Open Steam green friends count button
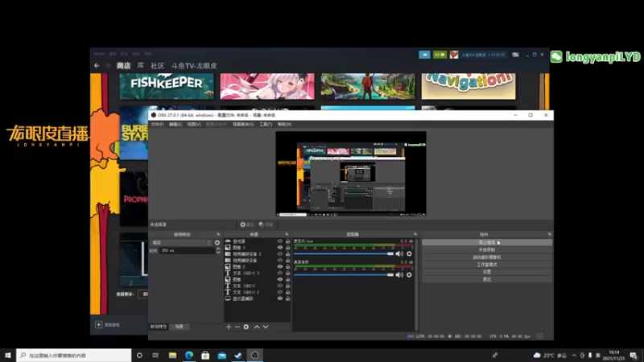Screen dimensions: 644x362 (440, 55)
